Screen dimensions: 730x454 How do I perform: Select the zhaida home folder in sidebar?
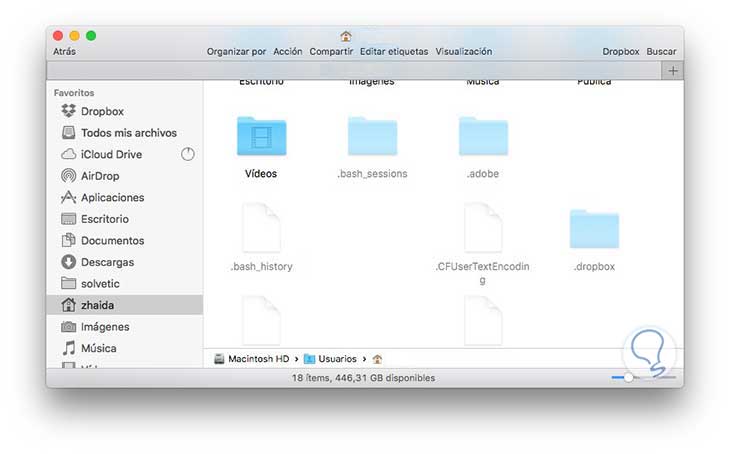[125, 305]
